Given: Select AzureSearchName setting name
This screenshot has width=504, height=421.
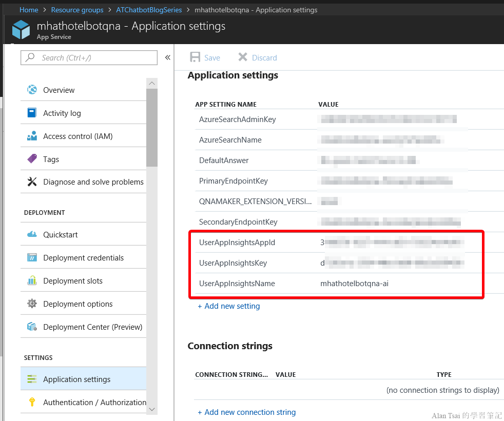Looking at the screenshot, I should click(230, 140).
